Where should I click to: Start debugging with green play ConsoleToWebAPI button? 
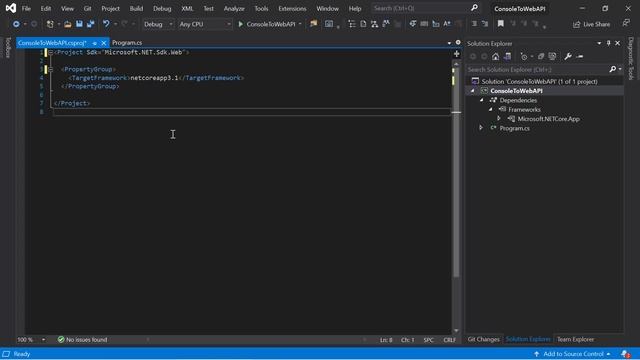(267, 24)
